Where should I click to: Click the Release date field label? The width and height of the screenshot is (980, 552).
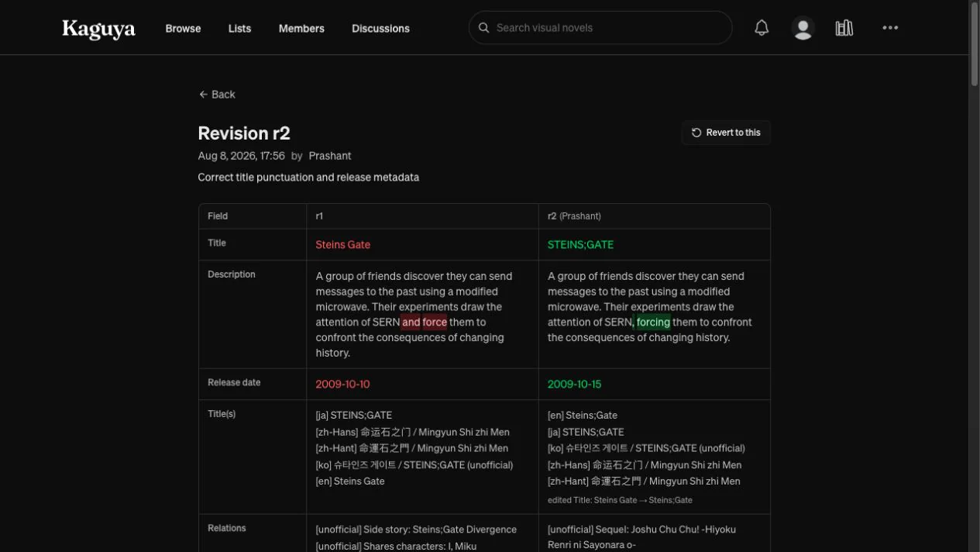234,382
